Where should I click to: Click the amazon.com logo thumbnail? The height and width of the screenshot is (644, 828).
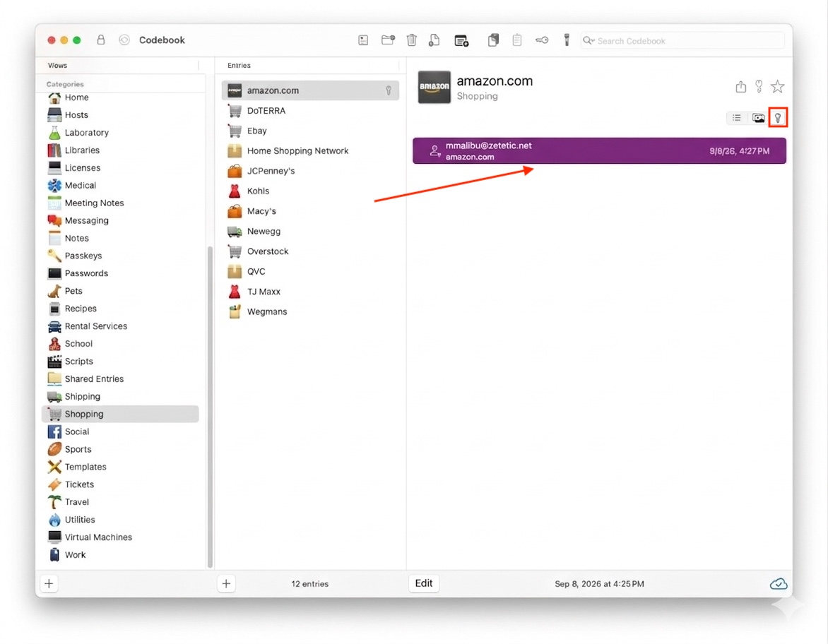tap(434, 87)
